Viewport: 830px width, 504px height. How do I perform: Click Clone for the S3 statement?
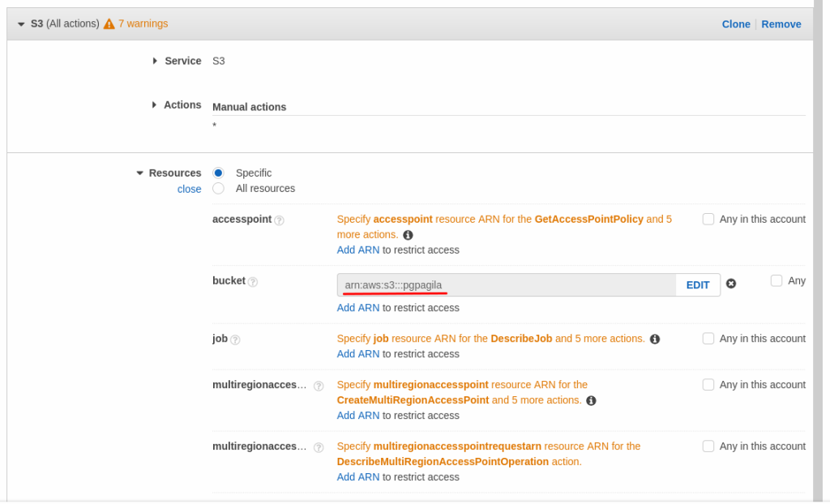pyautogui.click(x=736, y=24)
